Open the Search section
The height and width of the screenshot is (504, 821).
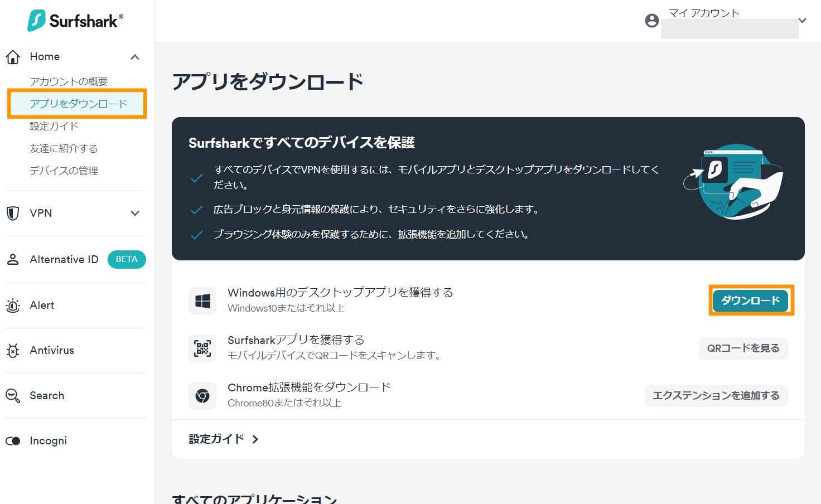[x=47, y=396]
